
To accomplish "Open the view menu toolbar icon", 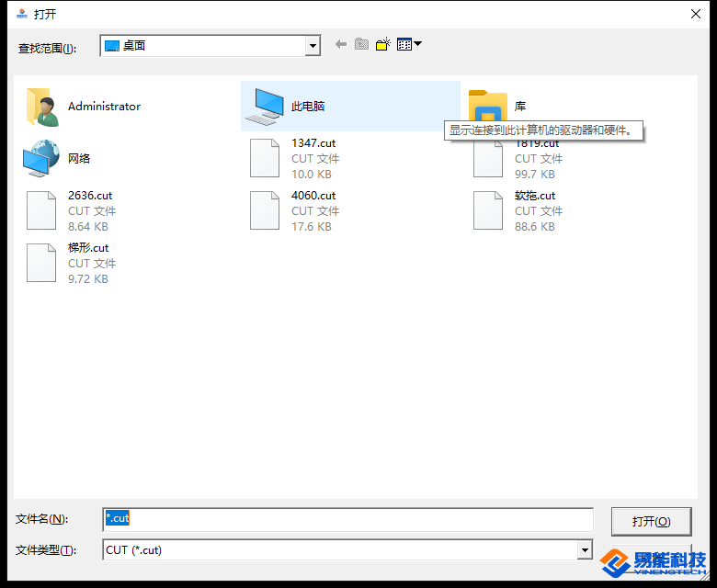I will [x=408, y=44].
